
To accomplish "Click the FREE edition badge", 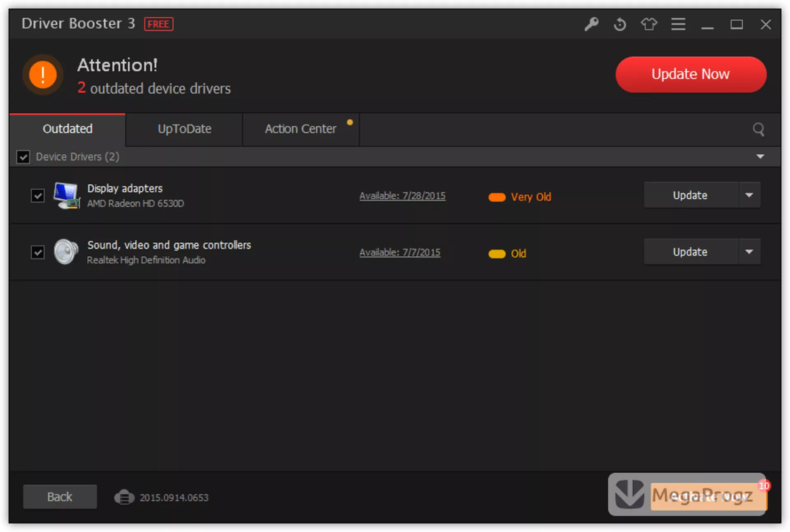I will pyautogui.click(x=158, y=24).
